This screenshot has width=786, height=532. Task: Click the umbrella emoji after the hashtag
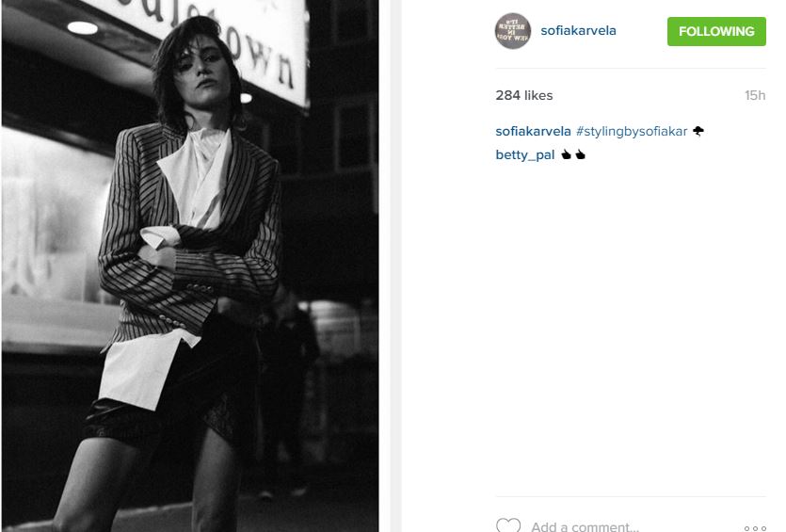(x=698, y=131)
